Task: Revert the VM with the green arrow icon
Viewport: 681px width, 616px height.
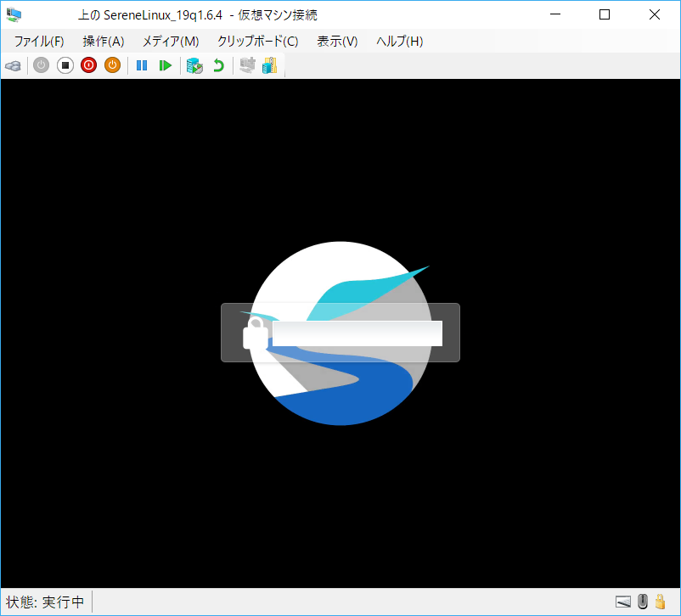Action: [218, 65]
